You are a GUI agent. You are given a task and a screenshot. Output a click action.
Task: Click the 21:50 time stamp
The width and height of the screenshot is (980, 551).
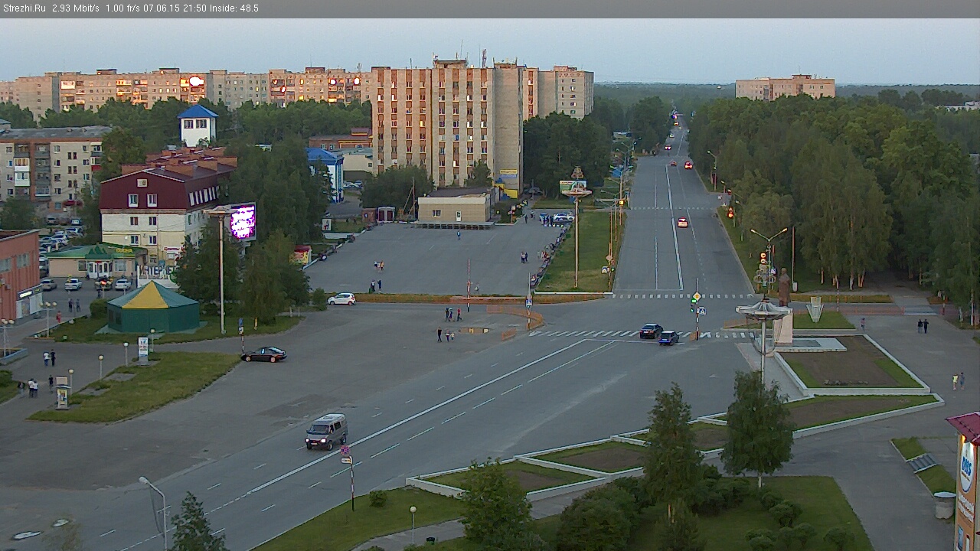(x=194, y=8)
